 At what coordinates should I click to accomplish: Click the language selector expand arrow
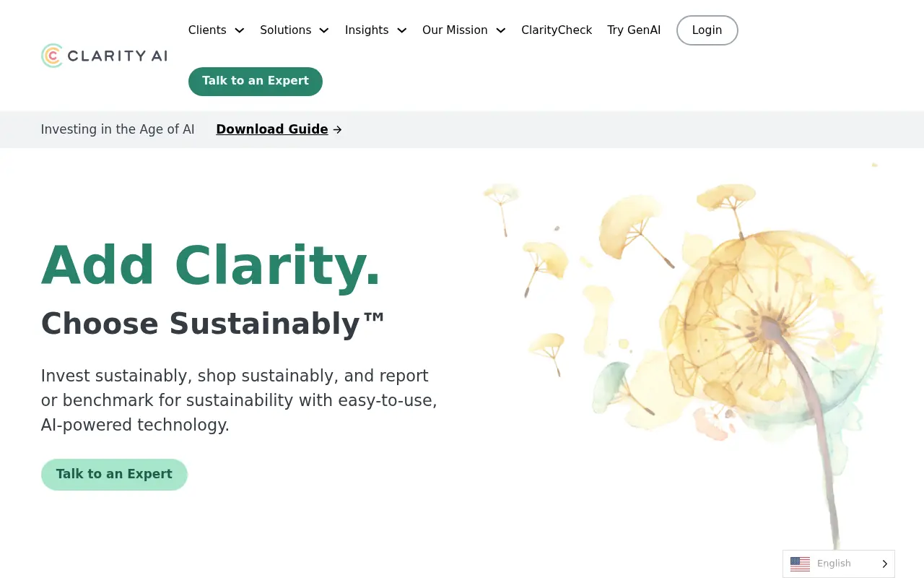tap(884, 564)
